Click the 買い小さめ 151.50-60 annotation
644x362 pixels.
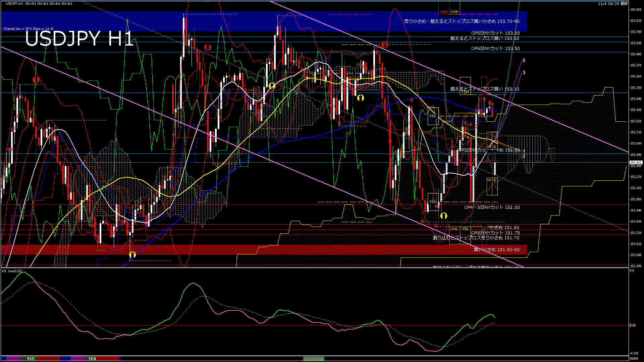point(497,250)
